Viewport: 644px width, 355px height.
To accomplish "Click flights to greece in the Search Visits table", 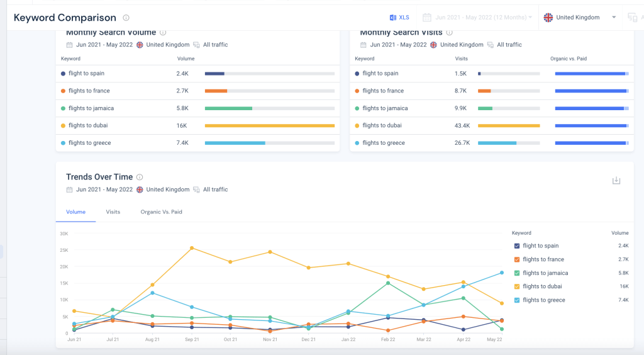I will 384,143.
